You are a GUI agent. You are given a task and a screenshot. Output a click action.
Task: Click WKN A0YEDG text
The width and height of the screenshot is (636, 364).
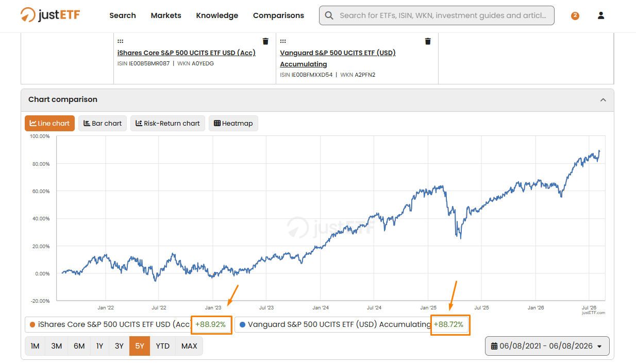pos(195,63)
